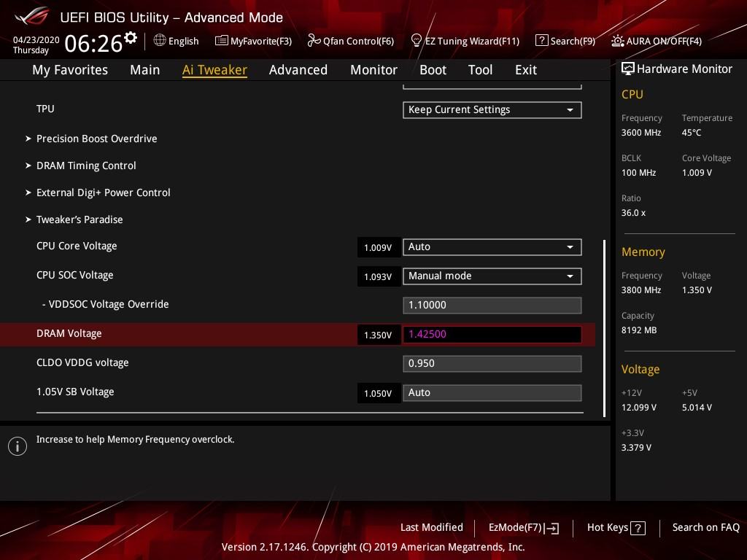Image resolution: width=747 pixels, height=560 pixels.
Task: Click AURA ON/OFF(F4) label
Action: point(664,42)
